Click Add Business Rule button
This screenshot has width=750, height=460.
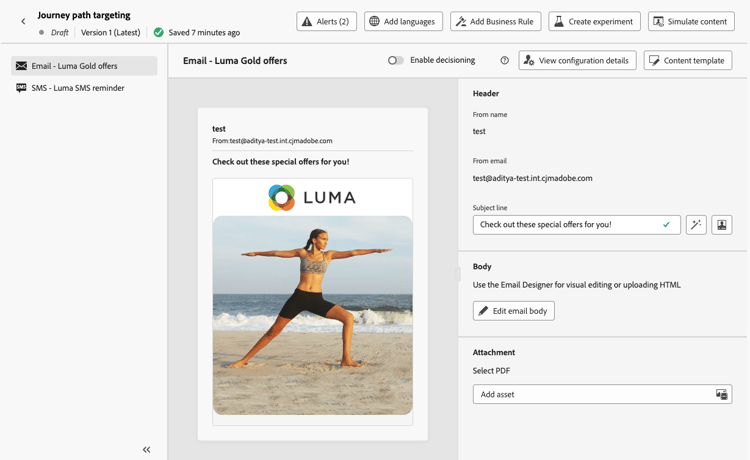click(495, 22)
